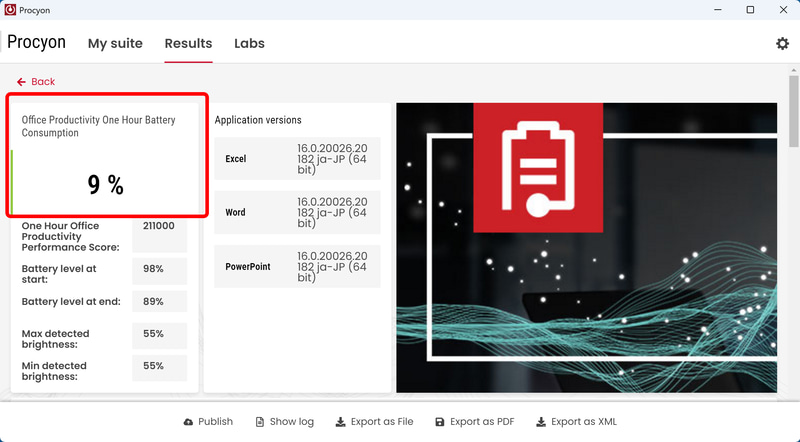The height and width of the screenshot is (442, 800).
Task: Click the Export as PDF save icon
Action: pos(440,422)
